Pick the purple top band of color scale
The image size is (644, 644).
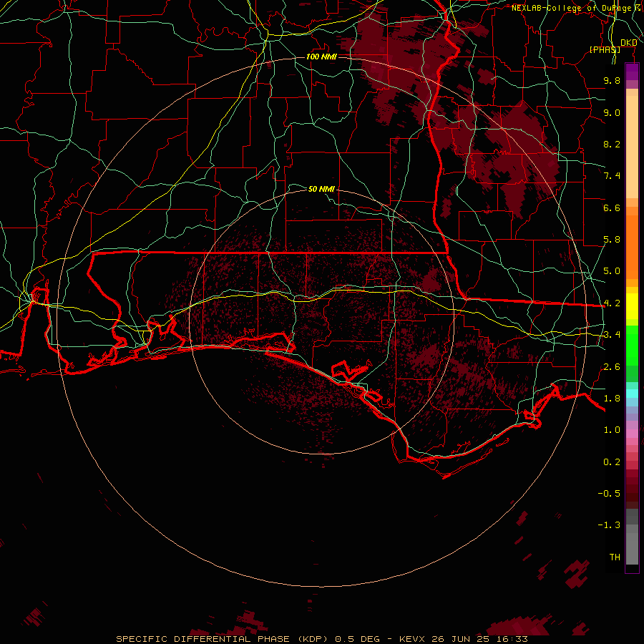[x=632, y=72]
